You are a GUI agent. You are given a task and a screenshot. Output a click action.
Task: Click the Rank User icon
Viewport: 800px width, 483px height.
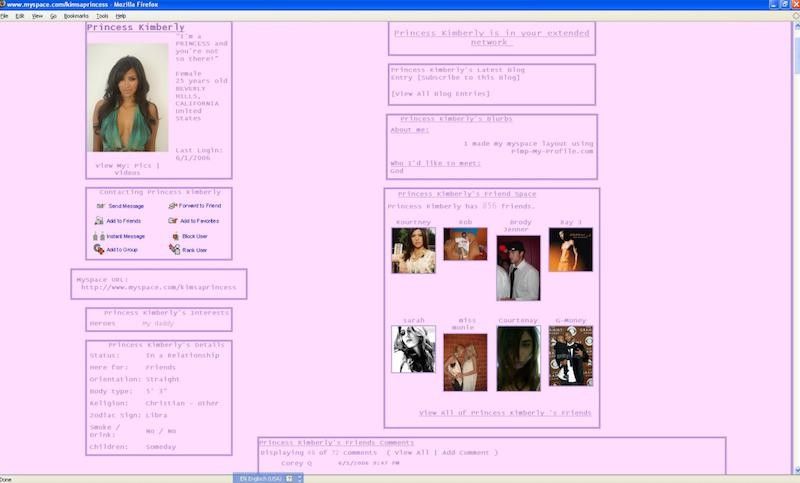pos(174,249)
